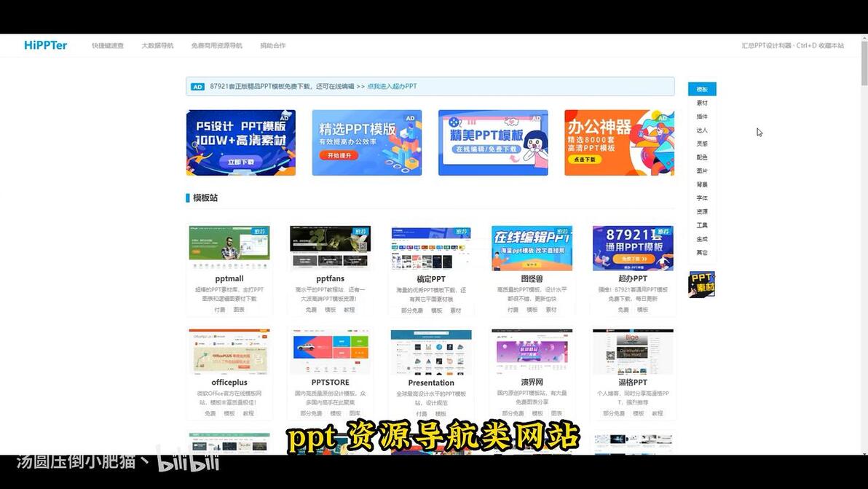Screen dimensions: 868x489
Task: Open the PPTSTORE site thumbnail
Action: coord(330,351)
